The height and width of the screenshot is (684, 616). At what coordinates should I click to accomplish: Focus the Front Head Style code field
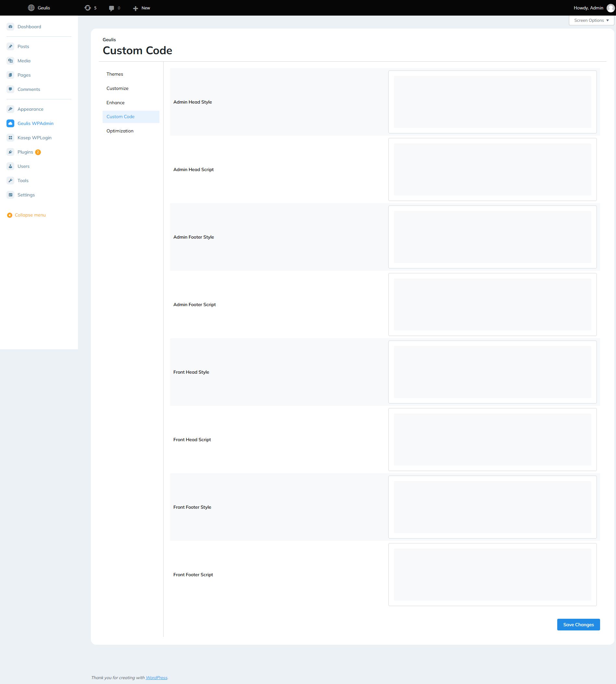pos(493,372)
